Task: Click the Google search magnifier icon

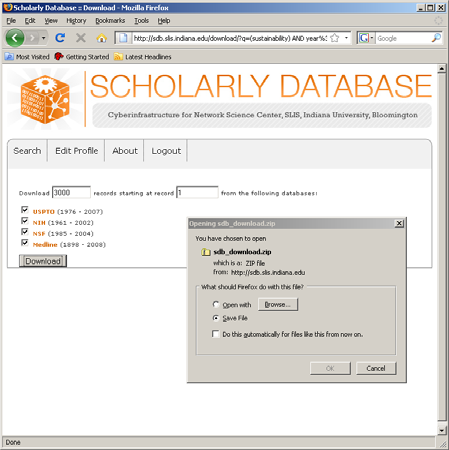Action: pyautogui.click(x=436, y=38)
